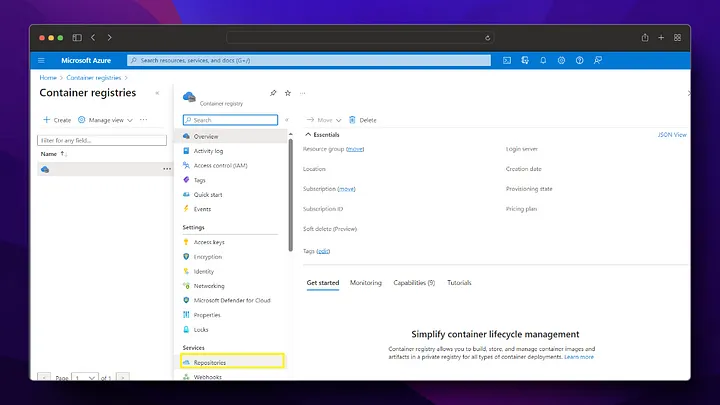
Task: Reload the page in Safari address bar
Action: coord(488,38)
